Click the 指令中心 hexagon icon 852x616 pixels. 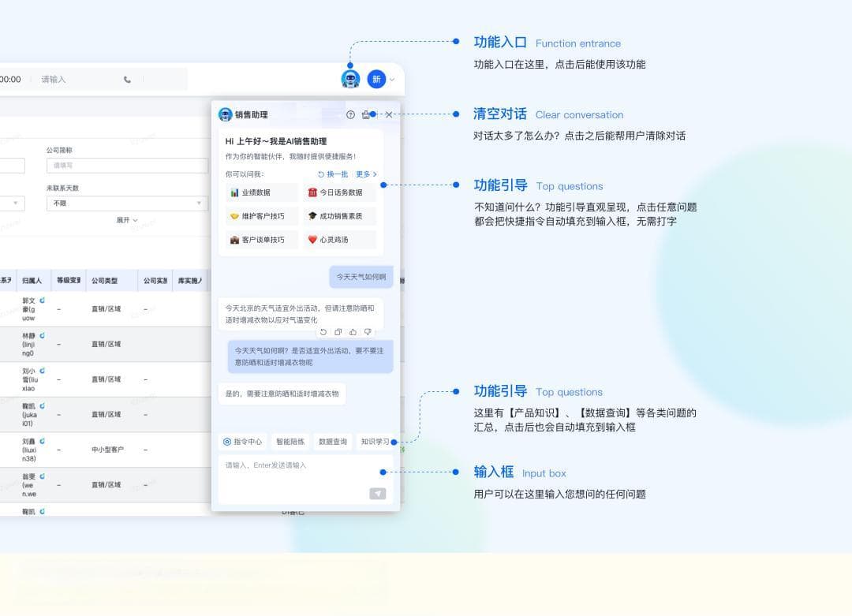coord(227,442)
